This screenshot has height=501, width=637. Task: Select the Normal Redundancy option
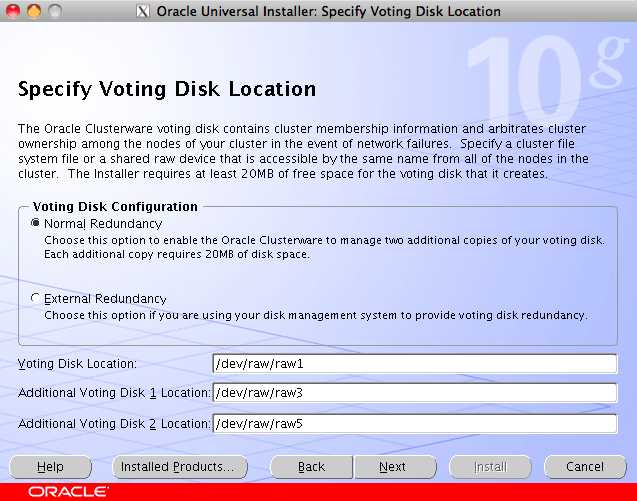pyautogui.click(x=37, y=224)
